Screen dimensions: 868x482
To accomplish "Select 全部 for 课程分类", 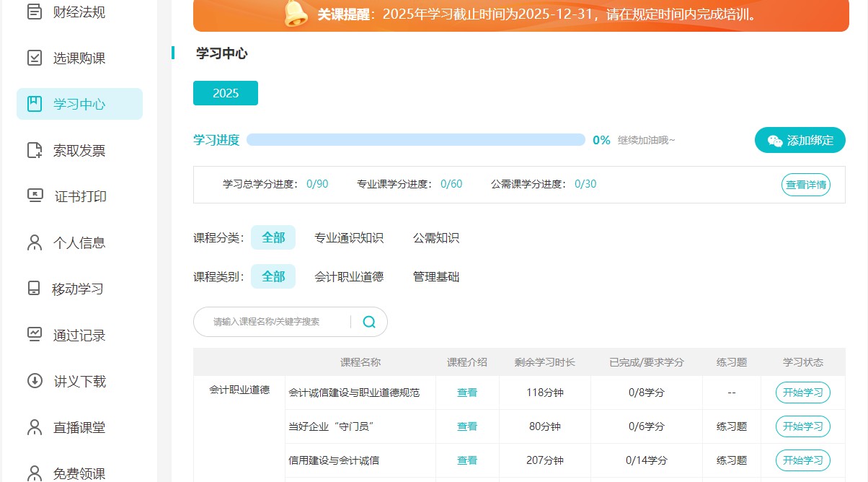I will pyautogui.click(x=273, y=237).
